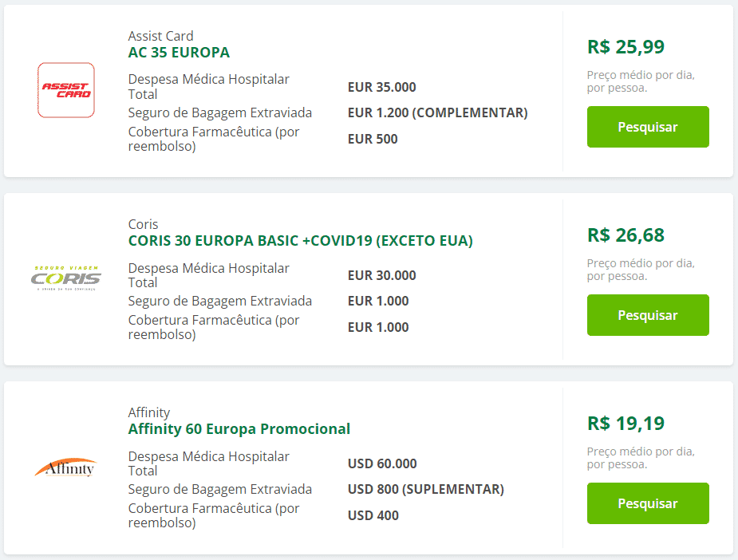Click Despesa Médica Hospitalar Total on Assist Card
Screen dimensions: 738x560
pyautogui.click(x=207, y=86)
